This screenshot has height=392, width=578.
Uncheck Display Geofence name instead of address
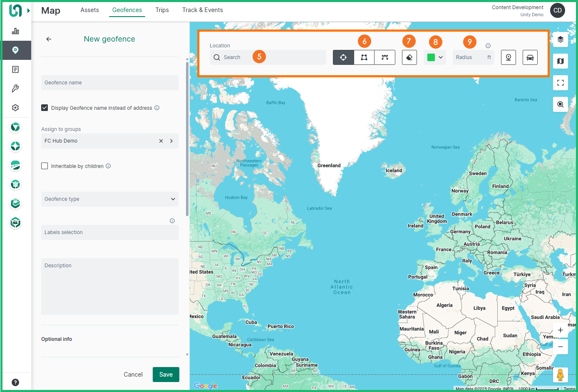[45, 107]
